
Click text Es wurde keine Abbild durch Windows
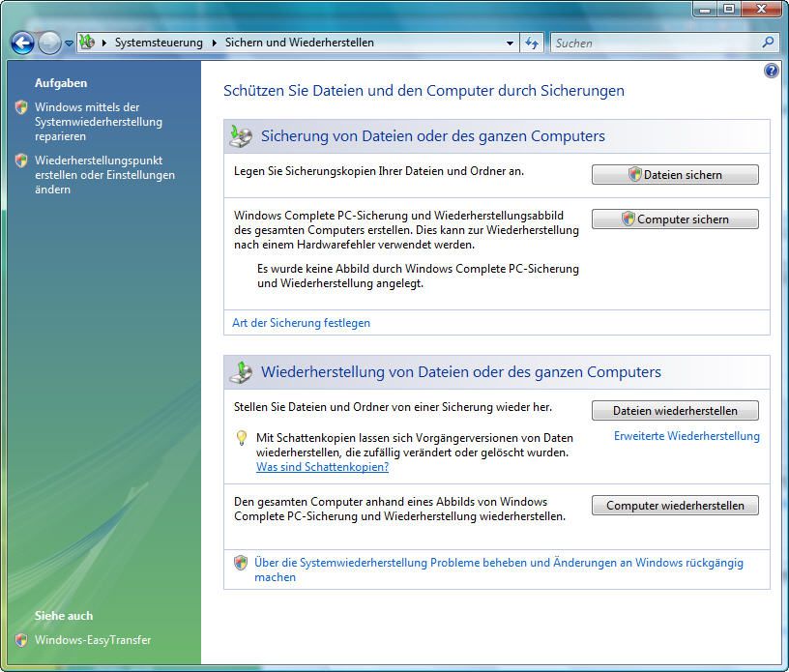[418, 276]
